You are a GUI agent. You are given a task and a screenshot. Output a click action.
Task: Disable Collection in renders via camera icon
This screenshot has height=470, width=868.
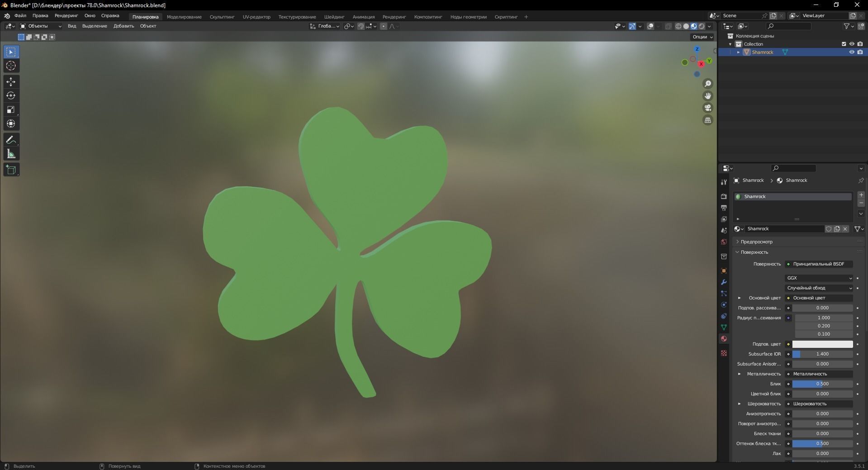coord(860,44)
